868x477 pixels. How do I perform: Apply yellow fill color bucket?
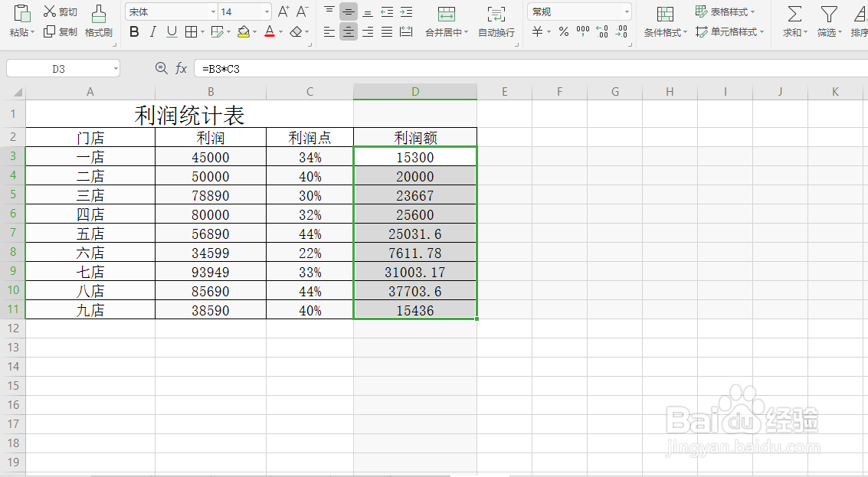pos(244,32)
